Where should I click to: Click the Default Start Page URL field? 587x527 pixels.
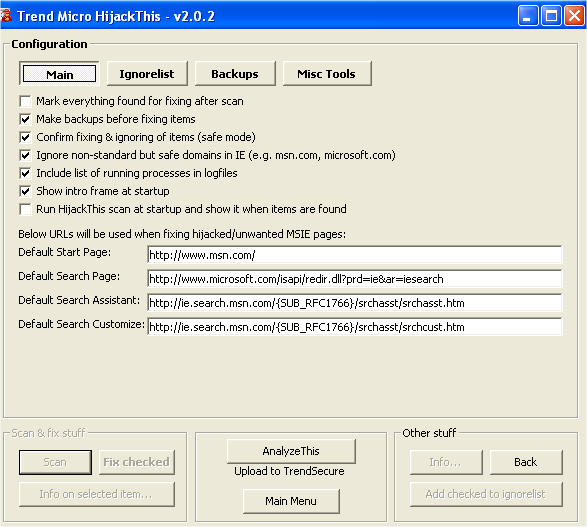pyautogui.click(x=355, y=255)
